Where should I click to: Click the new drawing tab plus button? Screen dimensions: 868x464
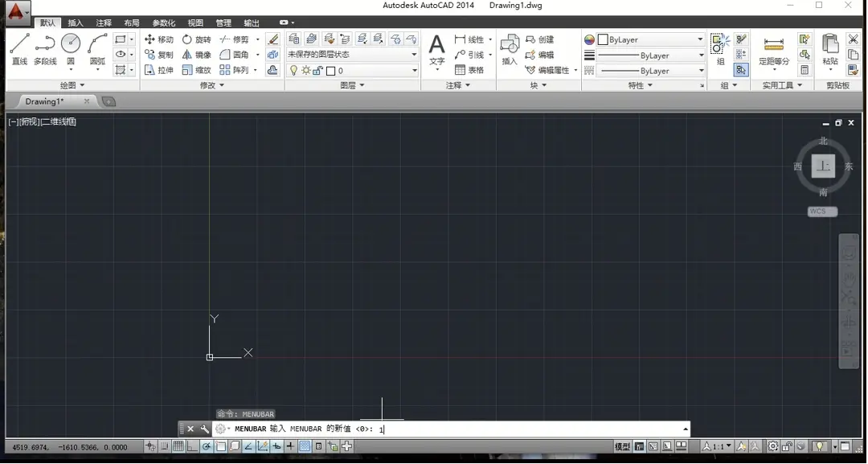[109, 101]
